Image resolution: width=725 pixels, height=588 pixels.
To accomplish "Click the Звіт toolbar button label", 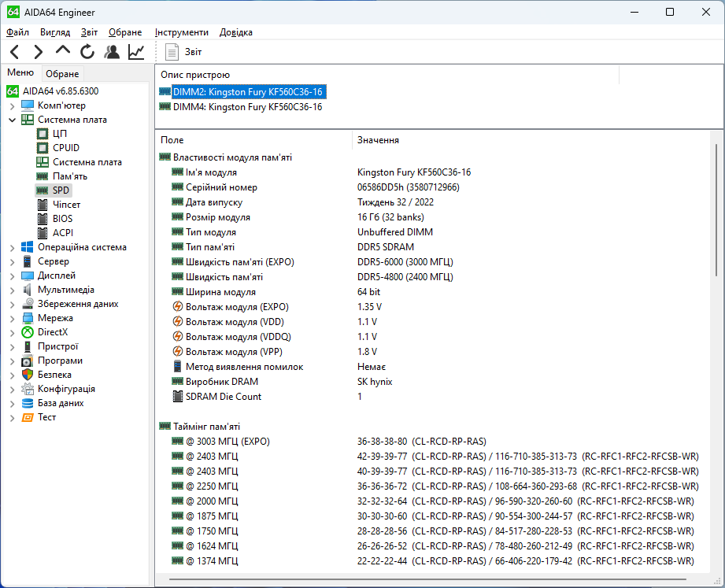I will [x=194, y=52].
